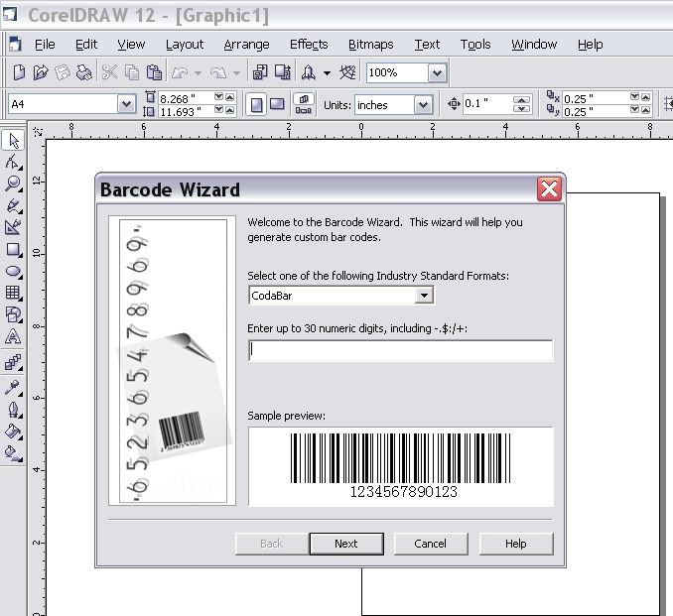Click the Save icon
673x616 pixels.
(x=63, y=72)
